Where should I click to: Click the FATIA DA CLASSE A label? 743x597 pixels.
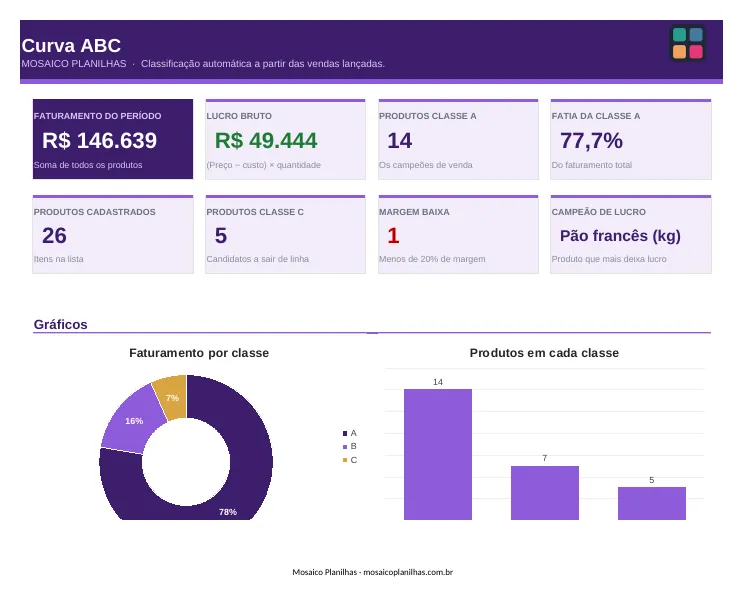[596, 116]
